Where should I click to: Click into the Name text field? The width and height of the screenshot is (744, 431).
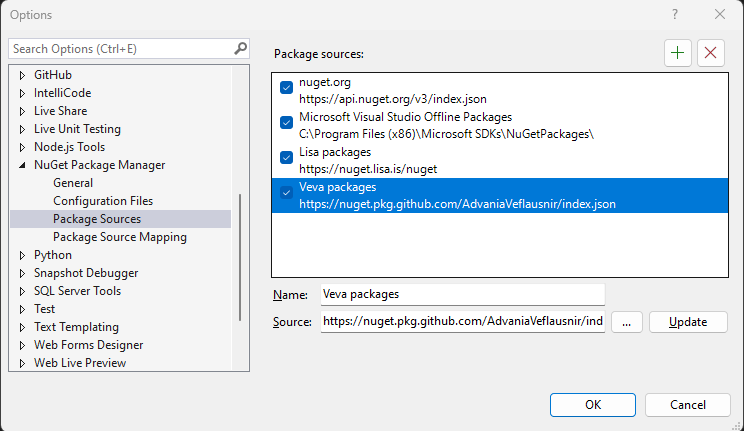coord(463,295)
